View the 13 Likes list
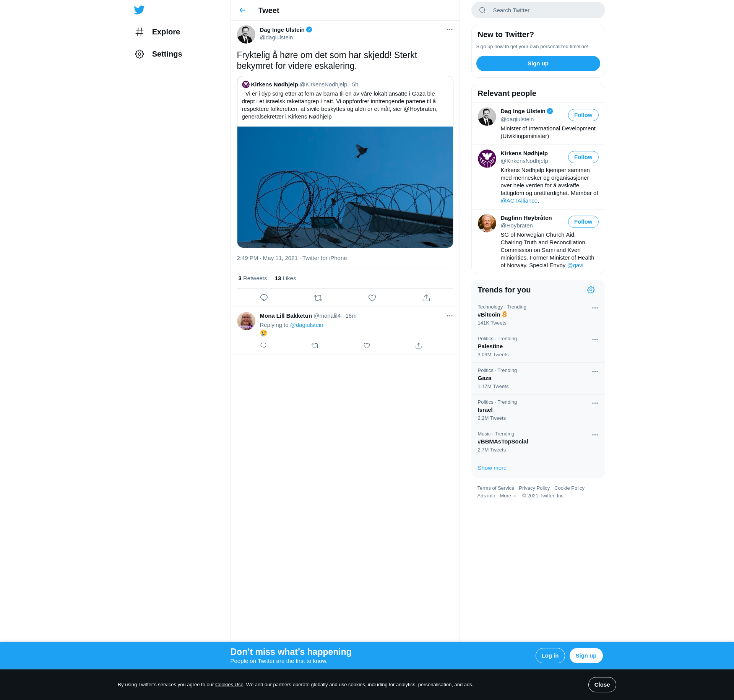Viewport: 734px width, 700px height. 285,278
